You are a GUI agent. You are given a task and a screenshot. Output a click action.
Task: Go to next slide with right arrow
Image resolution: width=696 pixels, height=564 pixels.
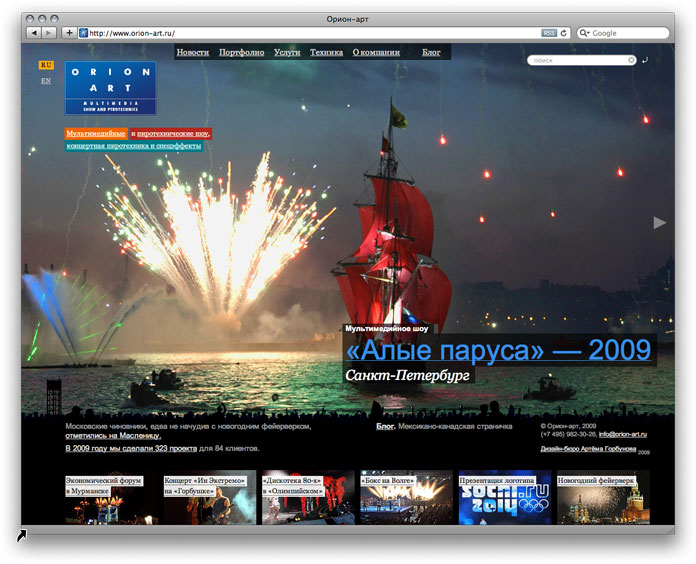(659, 222)
